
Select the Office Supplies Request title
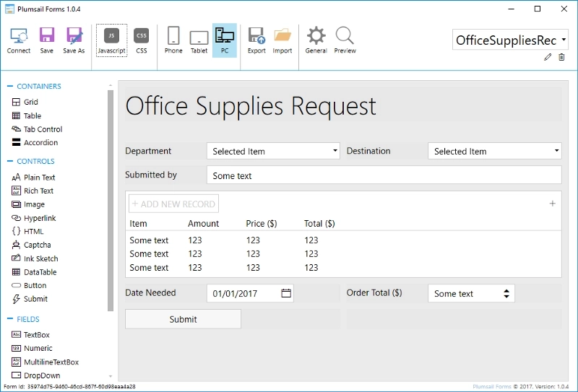[x=251, y=106]
